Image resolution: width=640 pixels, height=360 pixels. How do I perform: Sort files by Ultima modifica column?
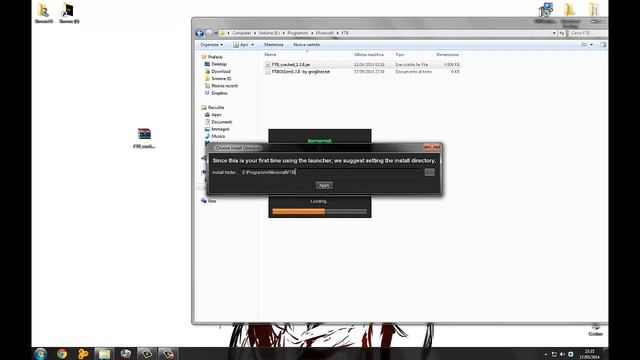click(369, 54)
